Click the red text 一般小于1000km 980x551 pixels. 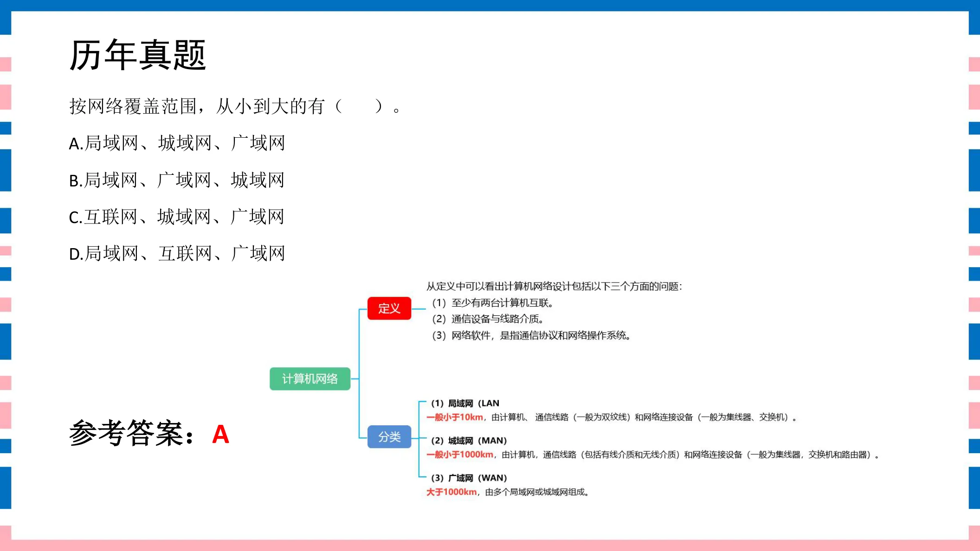coord(460,455)
